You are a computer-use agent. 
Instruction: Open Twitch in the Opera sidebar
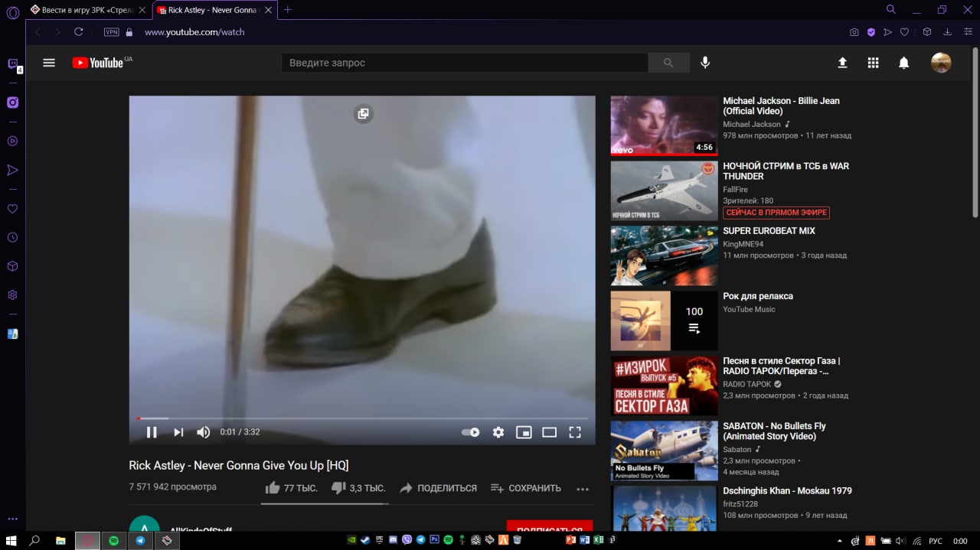tap(13, 65)
